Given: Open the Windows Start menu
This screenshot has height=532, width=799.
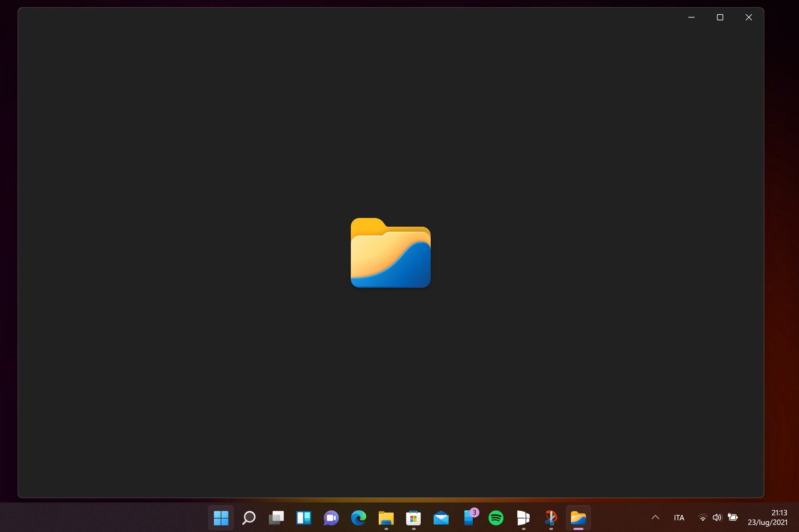Looking at the screenshot, I should [221, 518].
